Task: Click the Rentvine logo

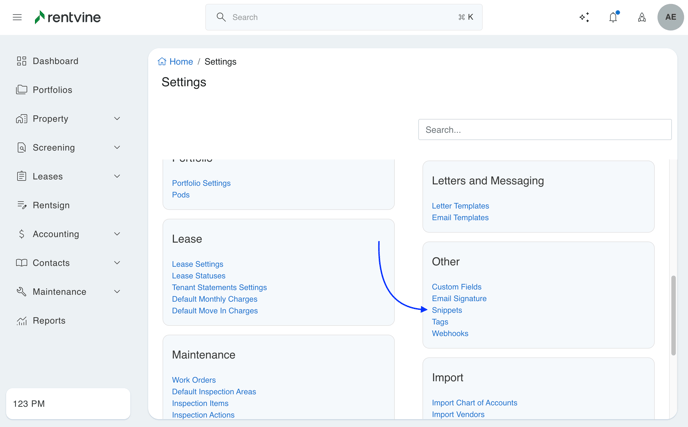Action: click(x=67, y=17)
